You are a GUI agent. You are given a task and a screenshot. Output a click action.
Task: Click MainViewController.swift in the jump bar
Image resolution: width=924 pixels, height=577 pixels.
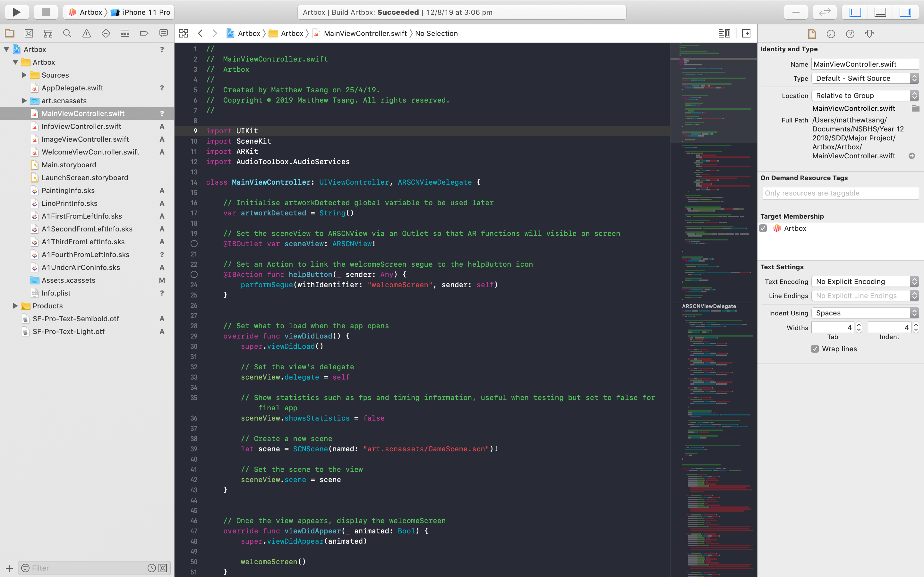[x=365, y=34]
